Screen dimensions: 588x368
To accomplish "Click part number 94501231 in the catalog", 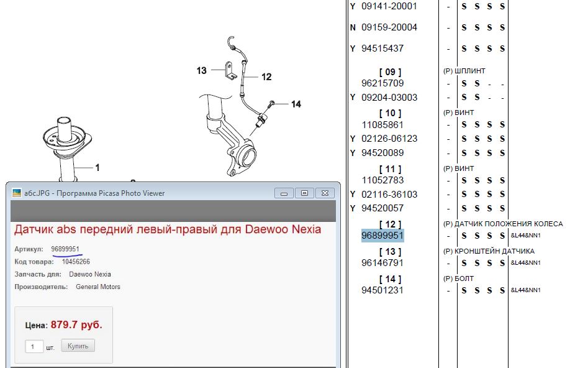I will (382, 290).
